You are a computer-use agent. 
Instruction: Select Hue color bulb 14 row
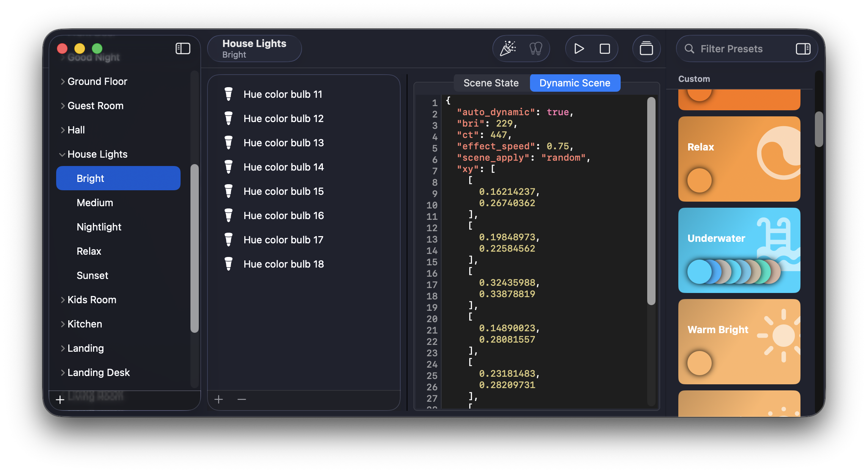click(x=303, y=167)
